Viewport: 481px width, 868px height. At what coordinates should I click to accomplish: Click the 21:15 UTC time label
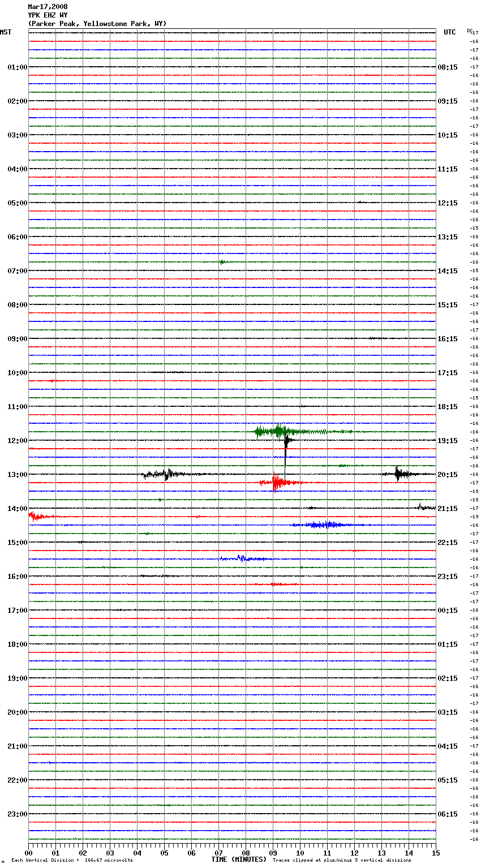448,509
